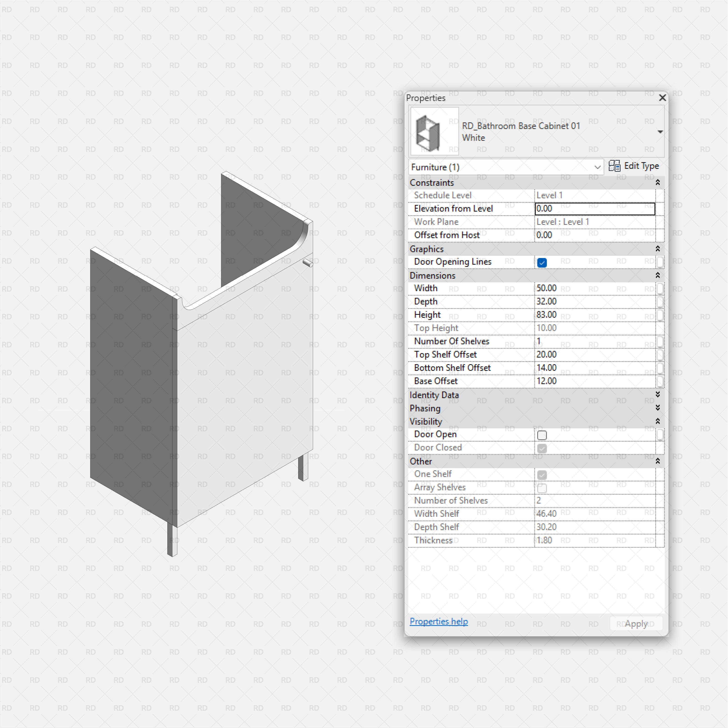Open the type selector dropdown arrow
This screenshot has height=728, width=728.
pos(660,132)
